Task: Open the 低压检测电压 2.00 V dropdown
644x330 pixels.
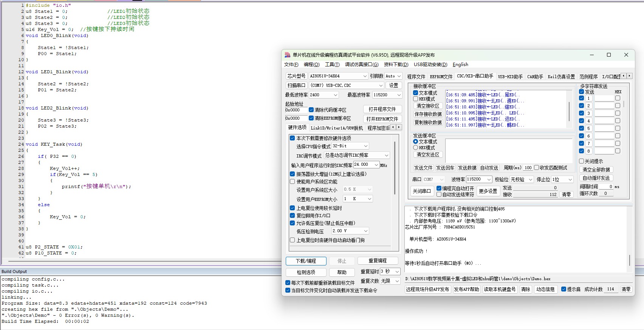Action: [x=350, y=231]
